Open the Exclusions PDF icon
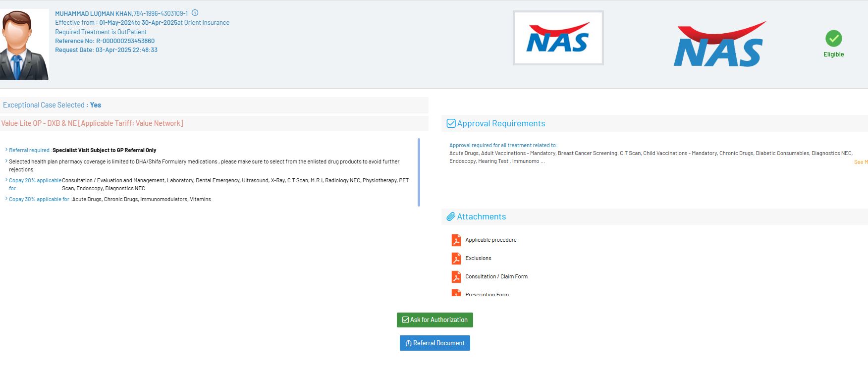 pos(456,259)
